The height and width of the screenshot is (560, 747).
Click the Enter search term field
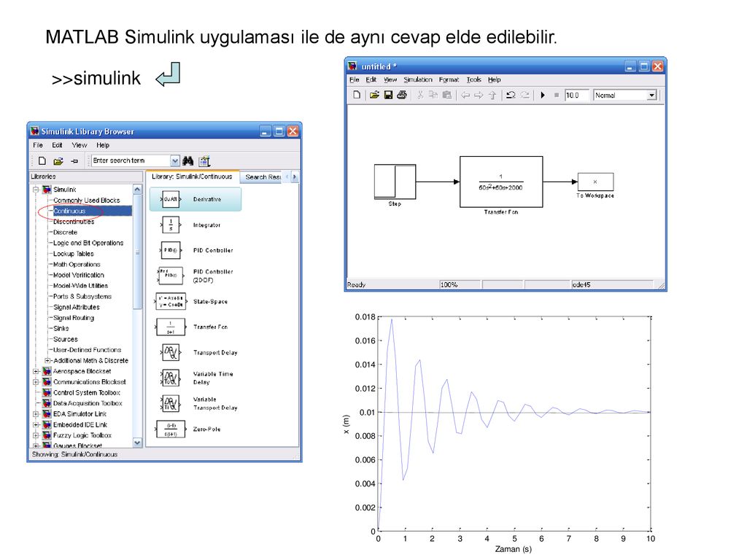tap(131, 161)
